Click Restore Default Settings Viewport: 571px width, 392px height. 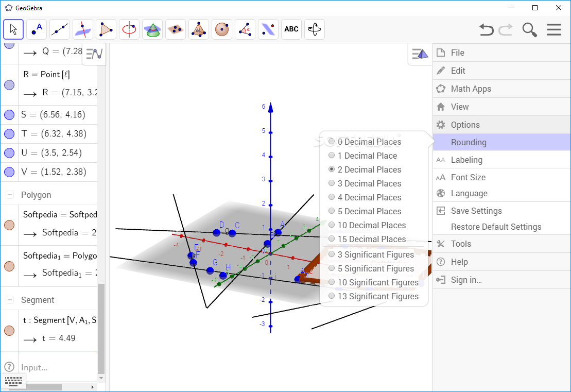point(502,227)
